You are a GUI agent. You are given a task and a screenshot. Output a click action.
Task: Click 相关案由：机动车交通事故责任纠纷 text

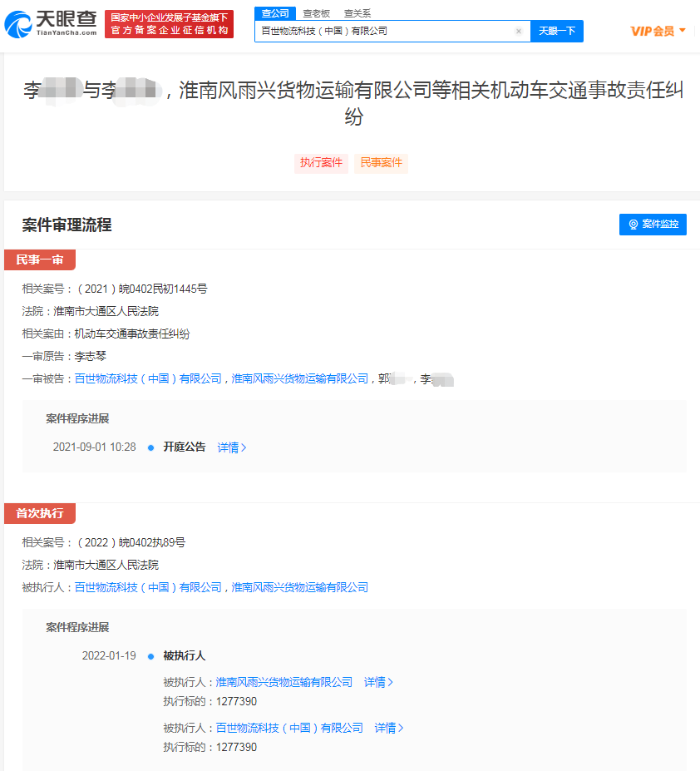106,334
